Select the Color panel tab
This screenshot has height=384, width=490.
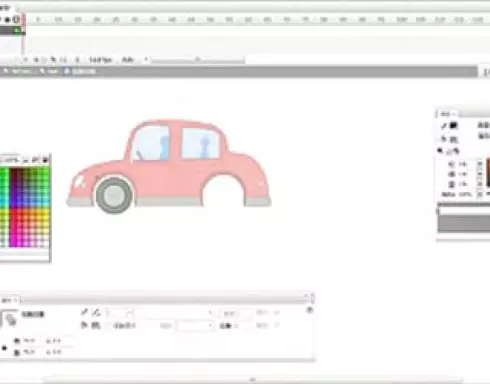[447, 114]
